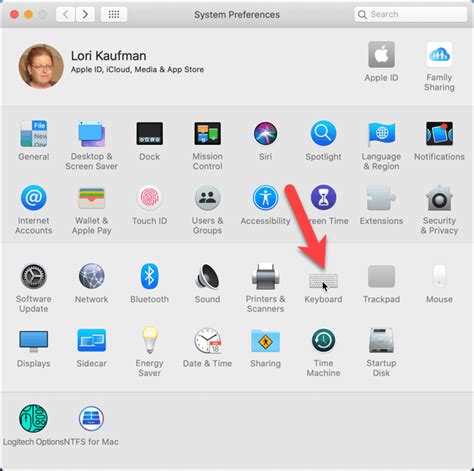The image size is (474, 471).
Task: Open Logitech Options pane
Action: (x=33, y=419)
